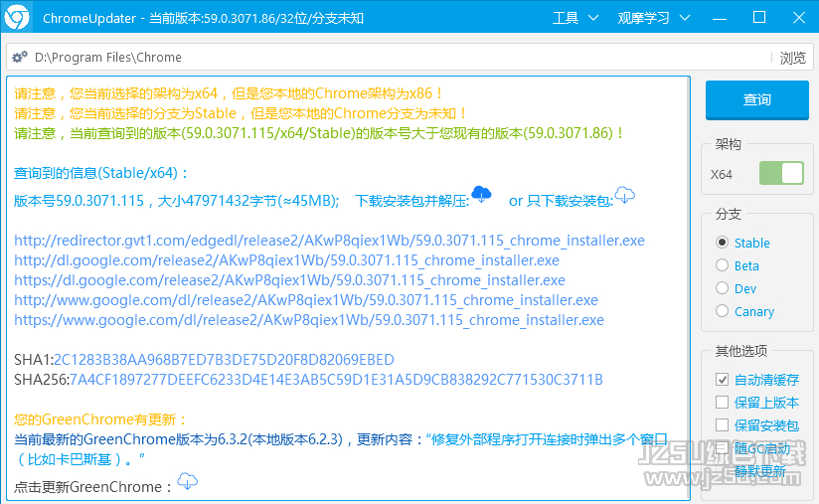Click the Stable branch mismatch warning line
Screen dimensions: 819x504
[x=241, y=113]
